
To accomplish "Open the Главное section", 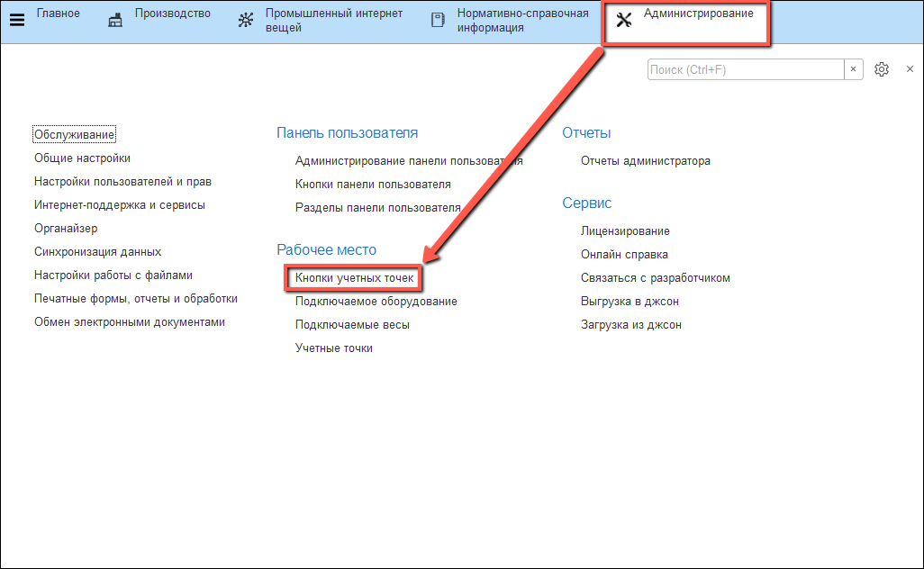I will coord(58,14).
